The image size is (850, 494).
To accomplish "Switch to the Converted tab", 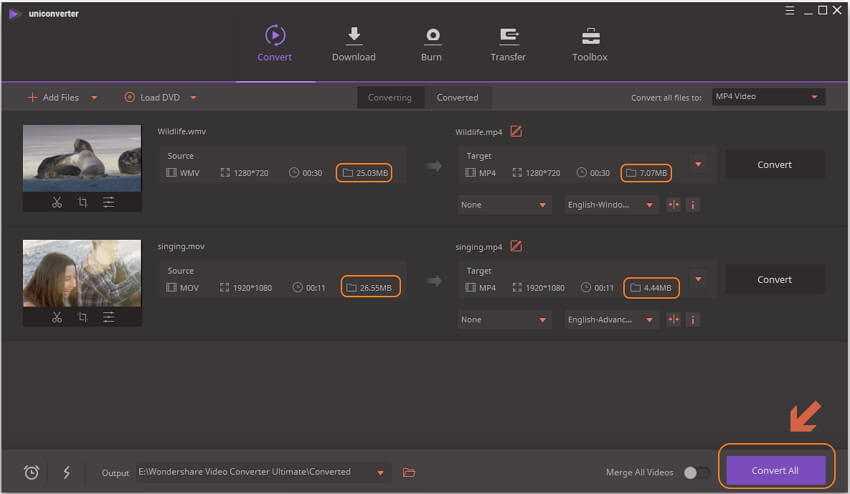I will [x=457, y=97].
